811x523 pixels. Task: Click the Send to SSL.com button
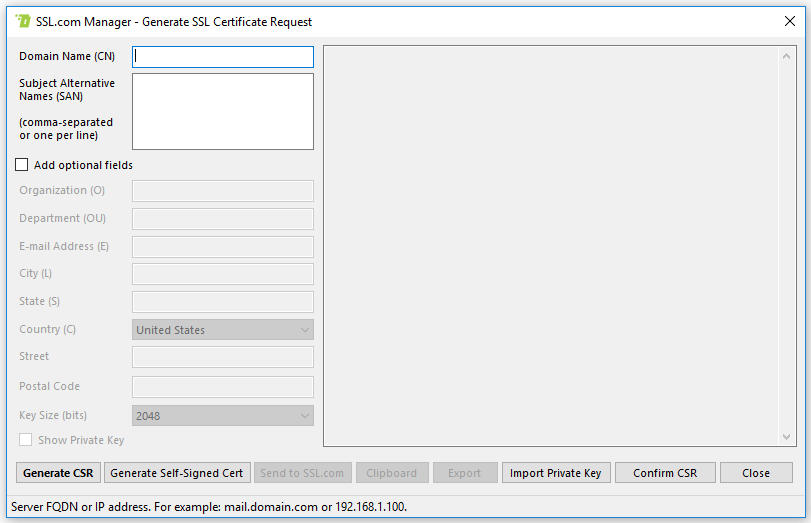click(x=301, y=473)
